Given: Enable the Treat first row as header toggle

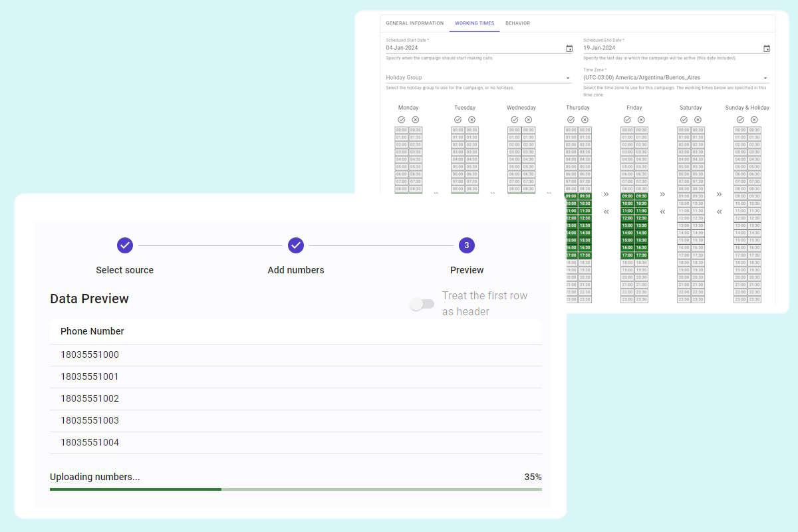Looking at the screenshot, I should (x=422, y=303).
